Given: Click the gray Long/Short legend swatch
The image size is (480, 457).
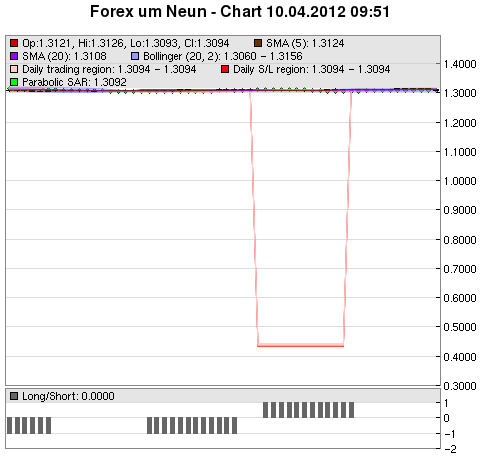Looking at the screenshot, I should click(14, 396).
